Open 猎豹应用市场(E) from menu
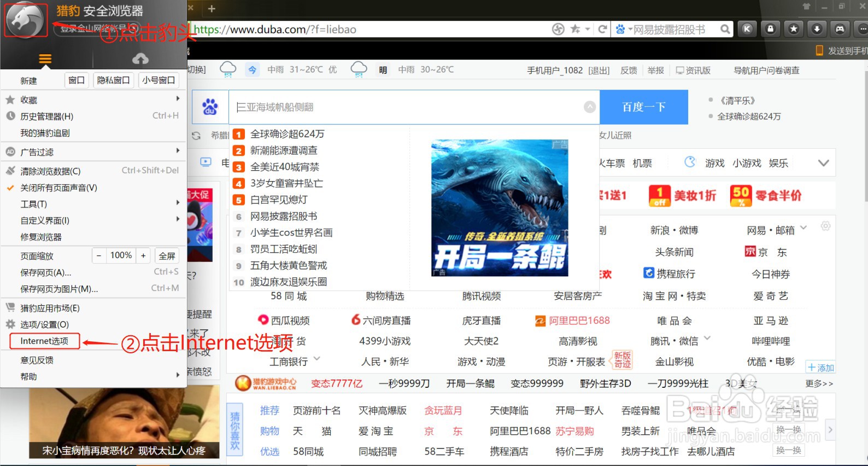868x466 pixels. pos(93,308)
